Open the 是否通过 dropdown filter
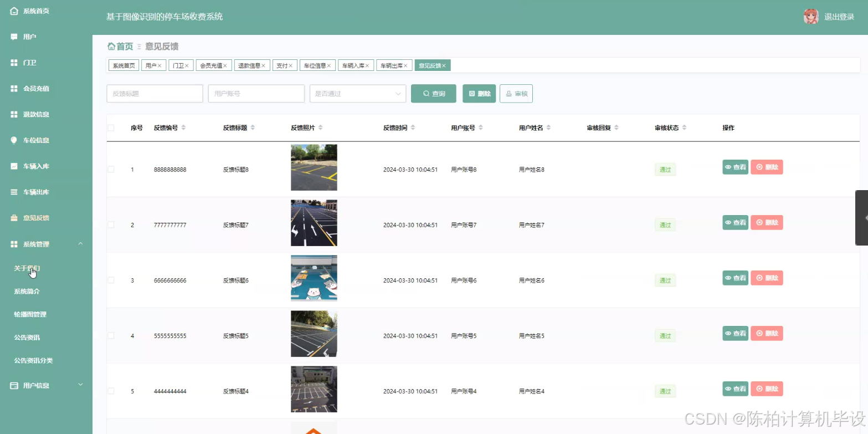The width and height of the screenshot is (868, 434). coord(358,94)
